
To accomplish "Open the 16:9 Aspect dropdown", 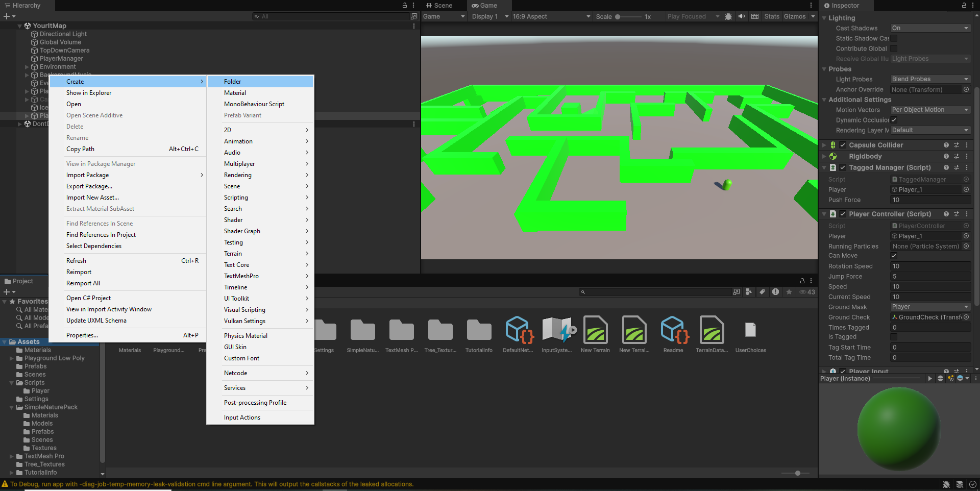I will [551, 16].
